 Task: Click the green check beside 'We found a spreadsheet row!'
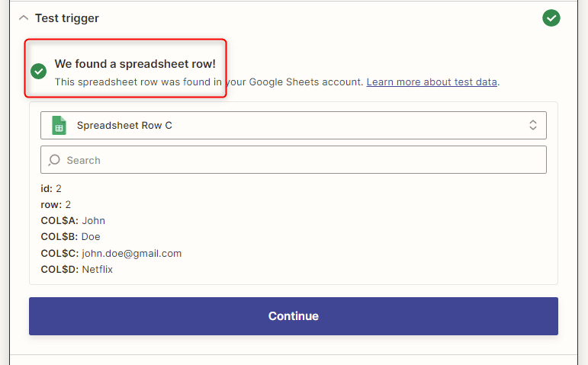pyautogui.click(x=38, y=71)
